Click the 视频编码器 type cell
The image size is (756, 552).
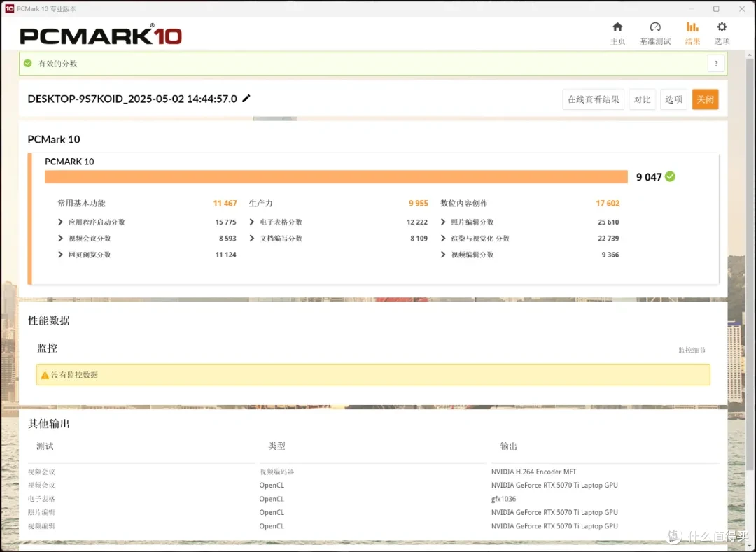[x=276, y=472]
